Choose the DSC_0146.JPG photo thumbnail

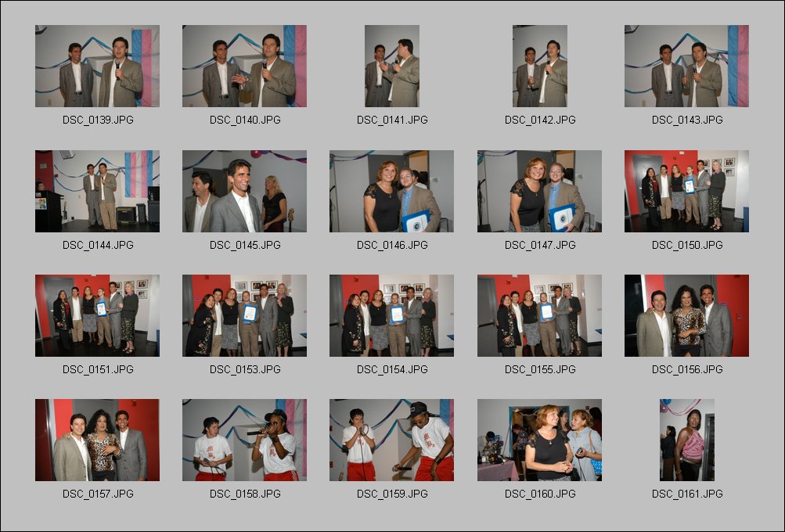coord(391,191)
